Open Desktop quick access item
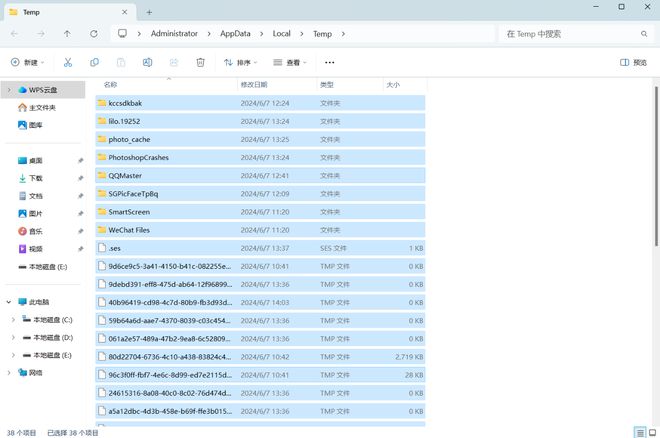Viewport: 660px width, 438px height. 35,160
